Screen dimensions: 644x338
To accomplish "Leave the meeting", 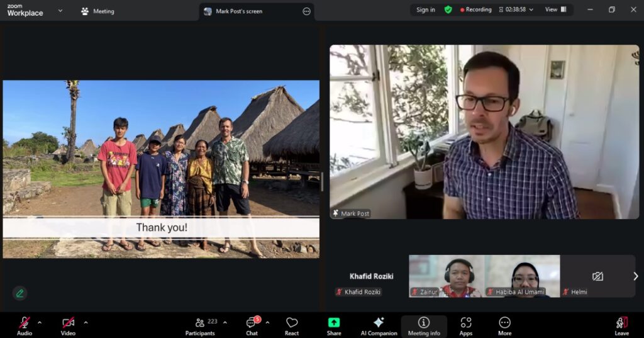I will [621, 325].
